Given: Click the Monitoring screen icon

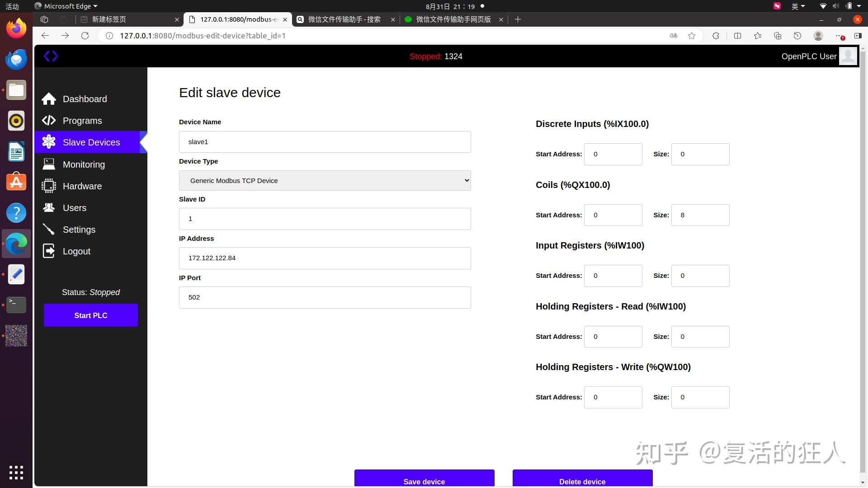Looking at the screenshot, I should 48,164.
